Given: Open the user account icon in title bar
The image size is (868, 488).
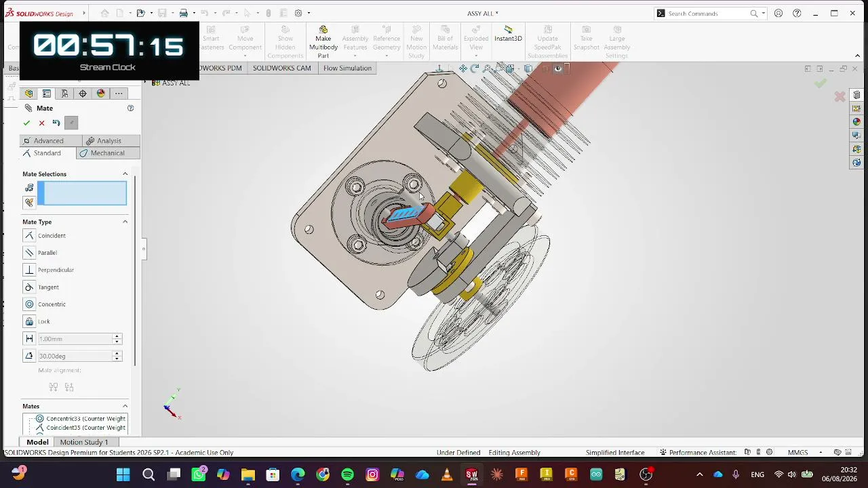Looking at the screenshot, I should (x=778, y=13).
